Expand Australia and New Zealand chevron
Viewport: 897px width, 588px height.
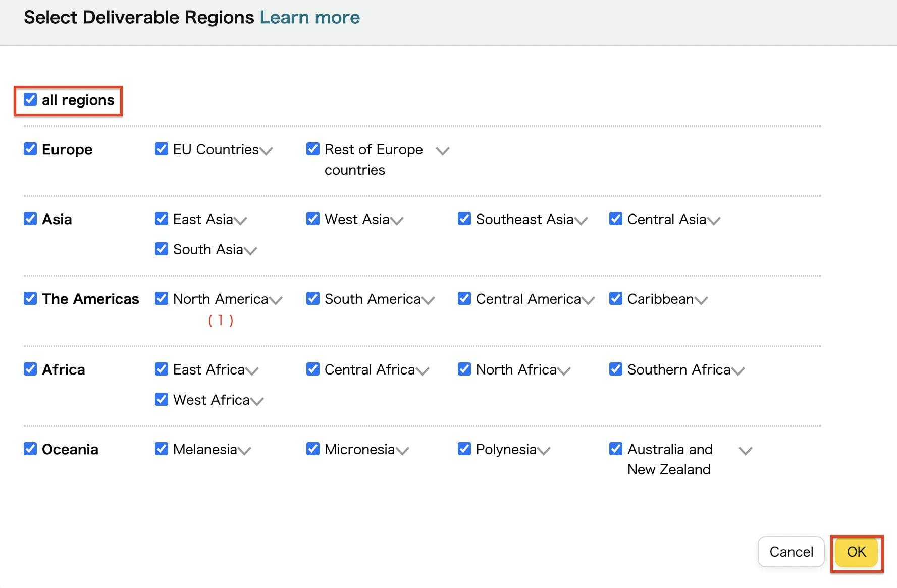[x=746, y=451]
